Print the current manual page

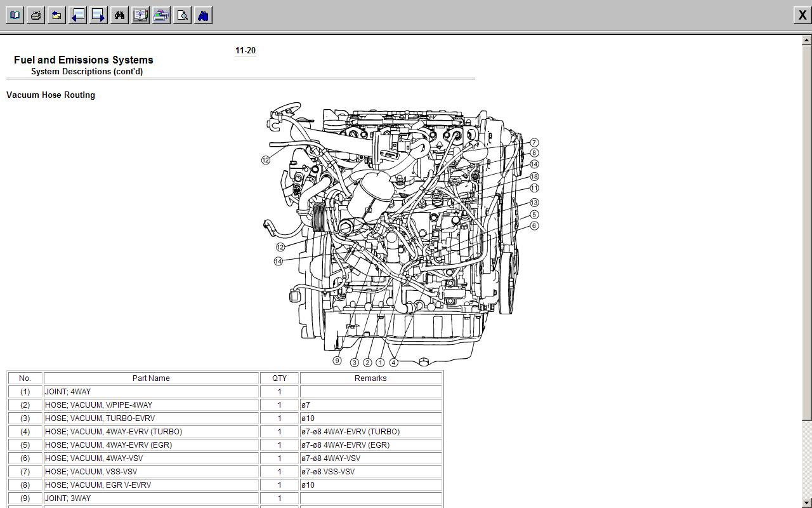[36, 15]
